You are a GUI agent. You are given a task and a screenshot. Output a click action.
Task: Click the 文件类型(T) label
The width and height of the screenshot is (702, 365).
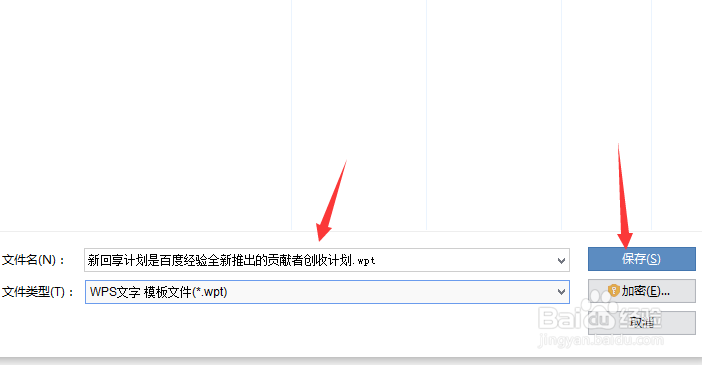point(38,292)
